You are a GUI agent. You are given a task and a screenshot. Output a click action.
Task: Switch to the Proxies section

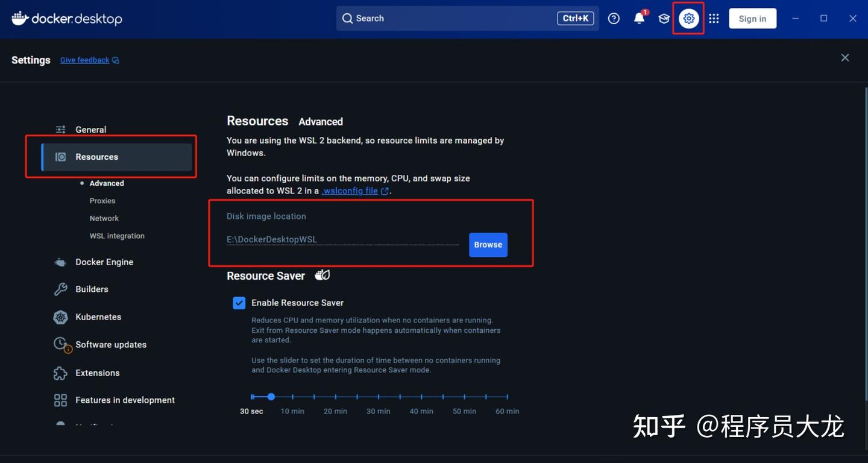[x=102, y=200]
